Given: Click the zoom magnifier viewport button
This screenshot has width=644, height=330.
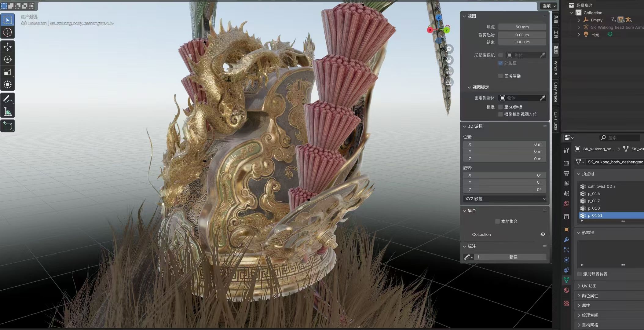Looking at the screenshot, I should pyautogui.click(x=449, y=49).
